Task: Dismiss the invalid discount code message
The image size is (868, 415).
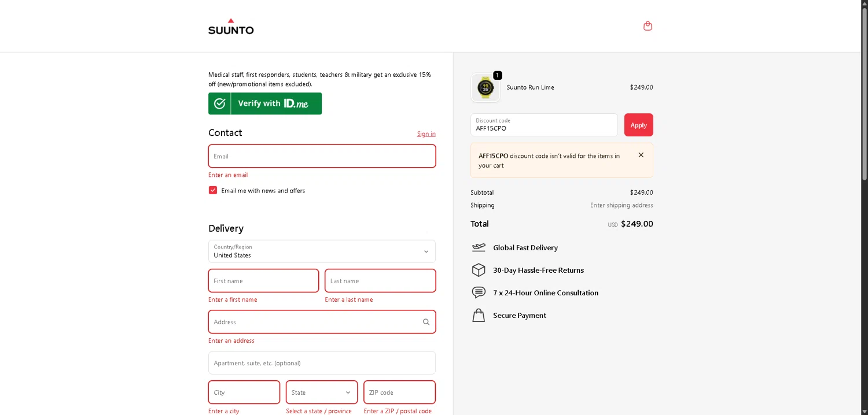Action: point(641,155)
